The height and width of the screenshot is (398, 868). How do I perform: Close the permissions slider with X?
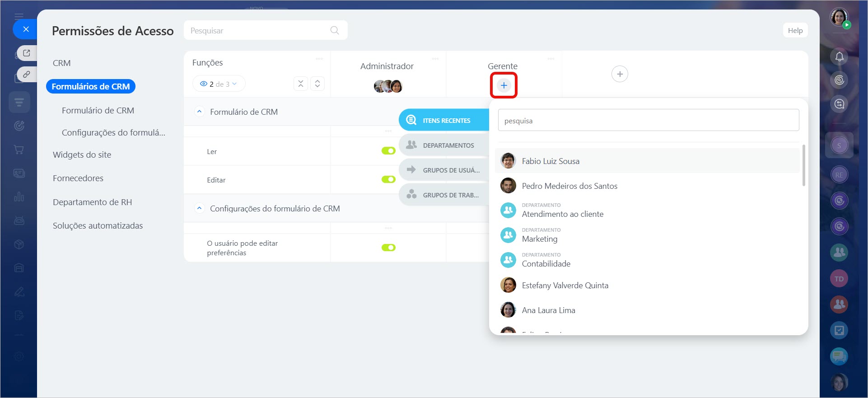(26, 29)
